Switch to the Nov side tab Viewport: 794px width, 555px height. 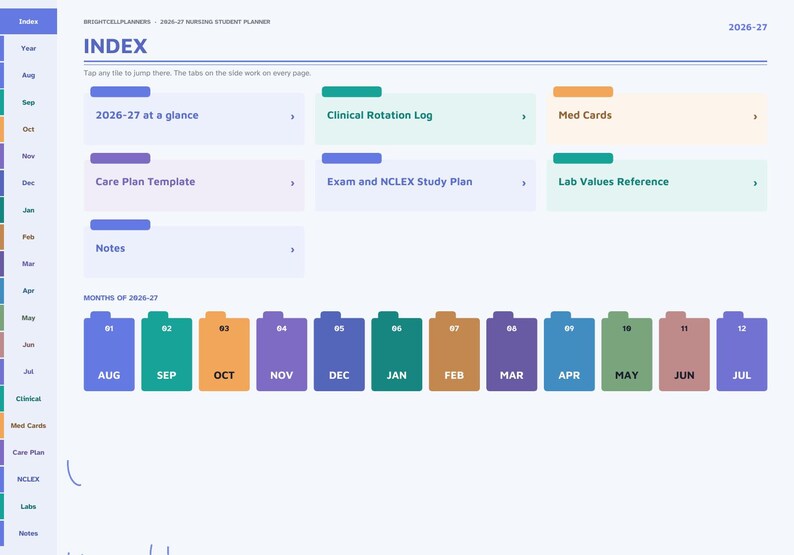coord(28,156)
